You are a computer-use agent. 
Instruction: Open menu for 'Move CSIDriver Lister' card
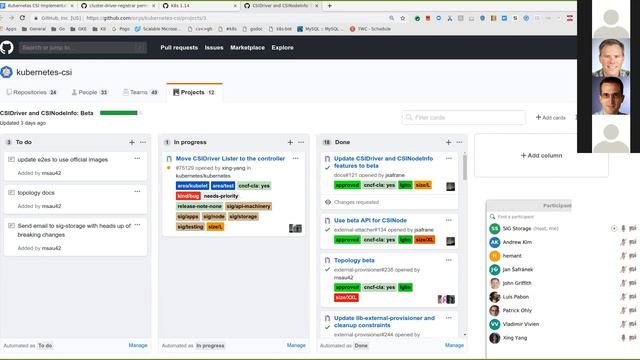click(x=296, y=158)
